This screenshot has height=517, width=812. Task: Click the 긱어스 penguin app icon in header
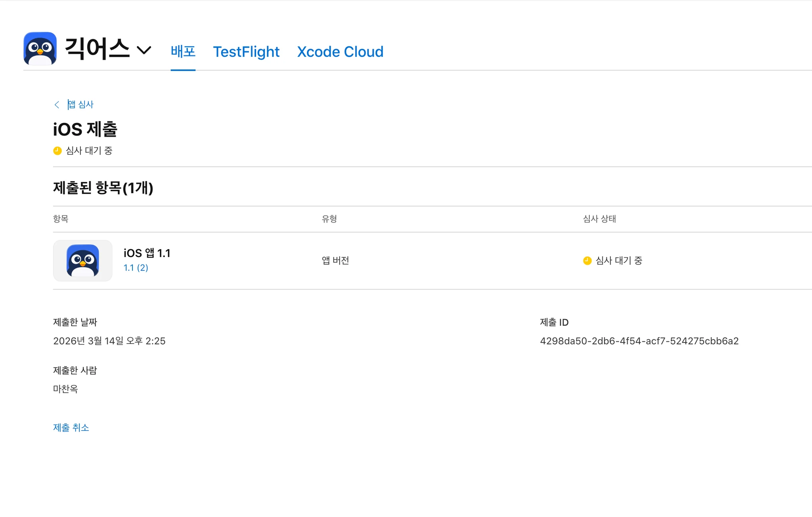coord(40,48)
